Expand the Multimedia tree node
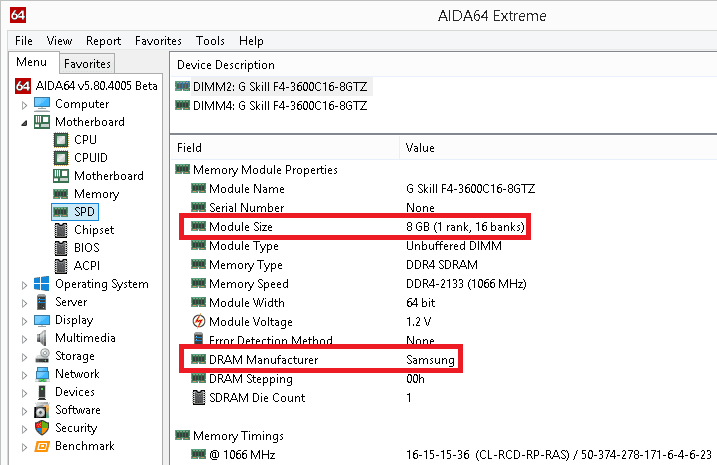Viewport: 717px width, 465px height. click(x=24, y=339)
